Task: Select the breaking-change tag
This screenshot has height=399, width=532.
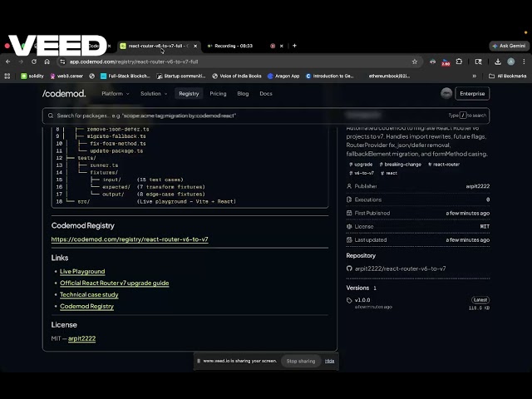Action: tap(401, 165)
